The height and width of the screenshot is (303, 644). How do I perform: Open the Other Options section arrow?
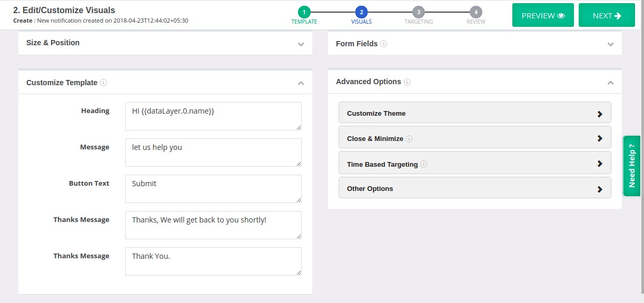600,189
